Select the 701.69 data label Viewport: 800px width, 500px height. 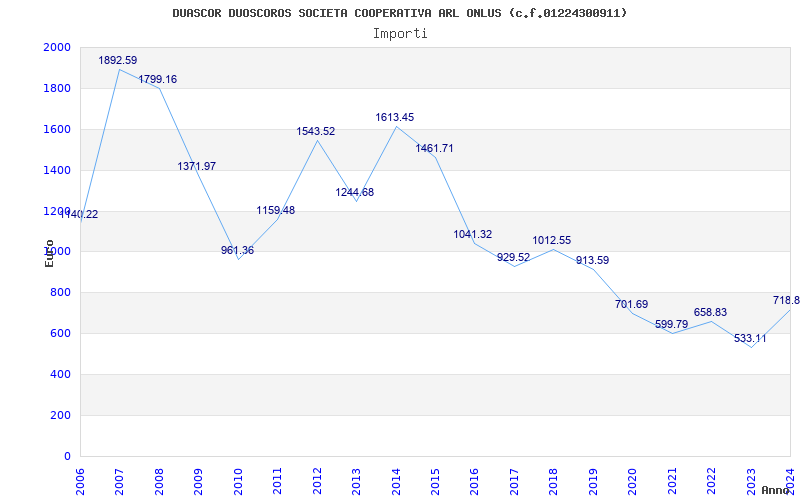[632, 305]
